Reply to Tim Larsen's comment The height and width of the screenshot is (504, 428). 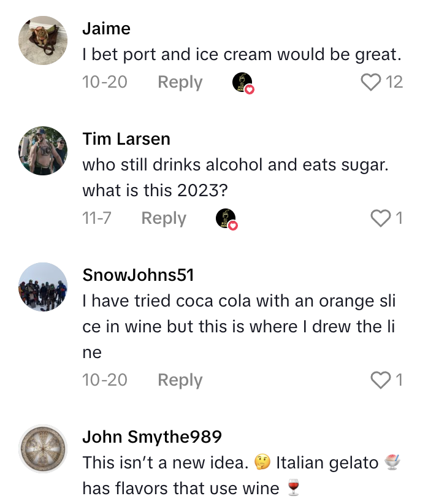coord(163,218)
